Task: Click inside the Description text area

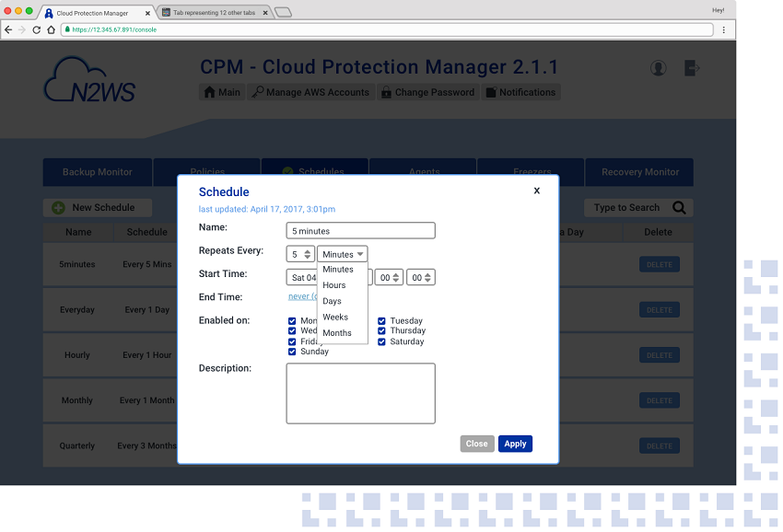Action: [360, 393]
